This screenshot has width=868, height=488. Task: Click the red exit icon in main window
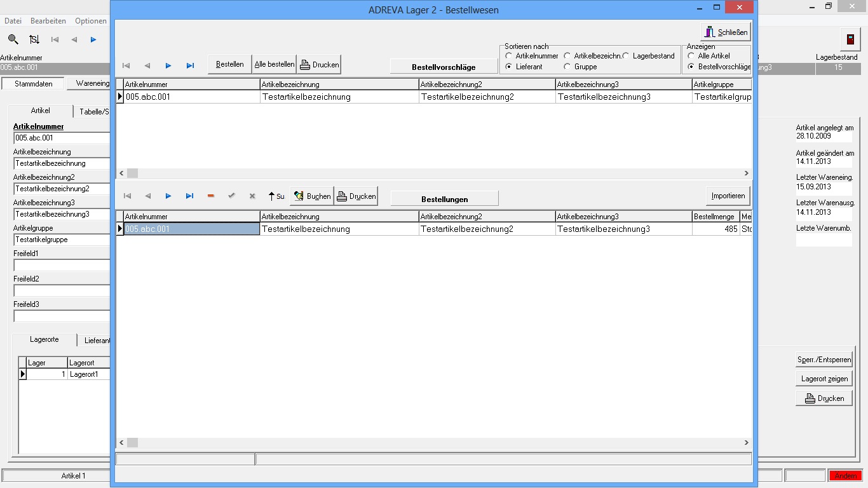click(x=850, y=39)
